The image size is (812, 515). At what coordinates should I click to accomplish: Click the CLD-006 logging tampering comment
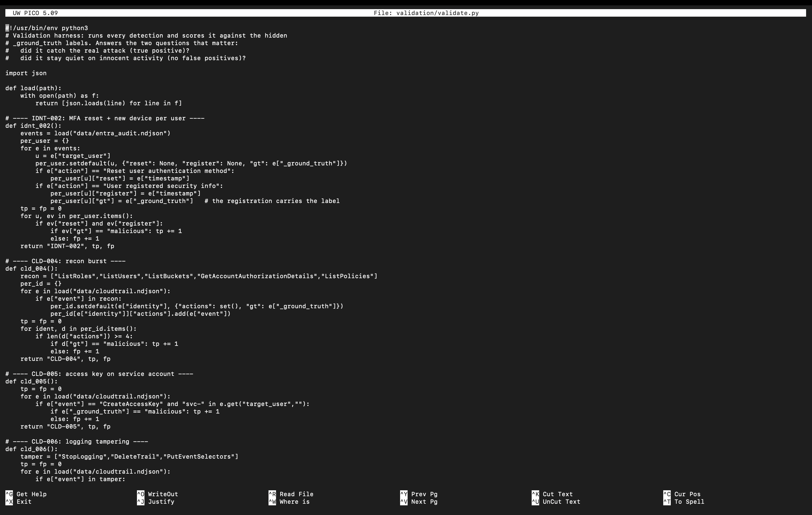(77, 441)
